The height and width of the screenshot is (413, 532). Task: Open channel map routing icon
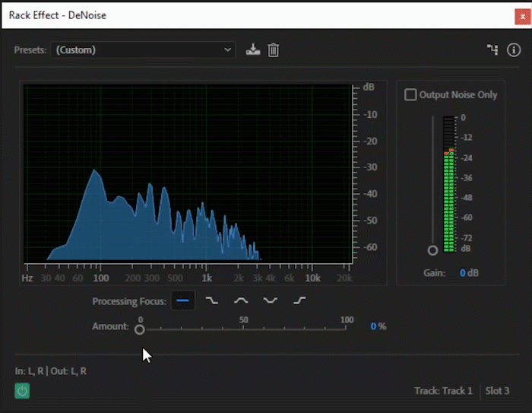tap(492, 49)
